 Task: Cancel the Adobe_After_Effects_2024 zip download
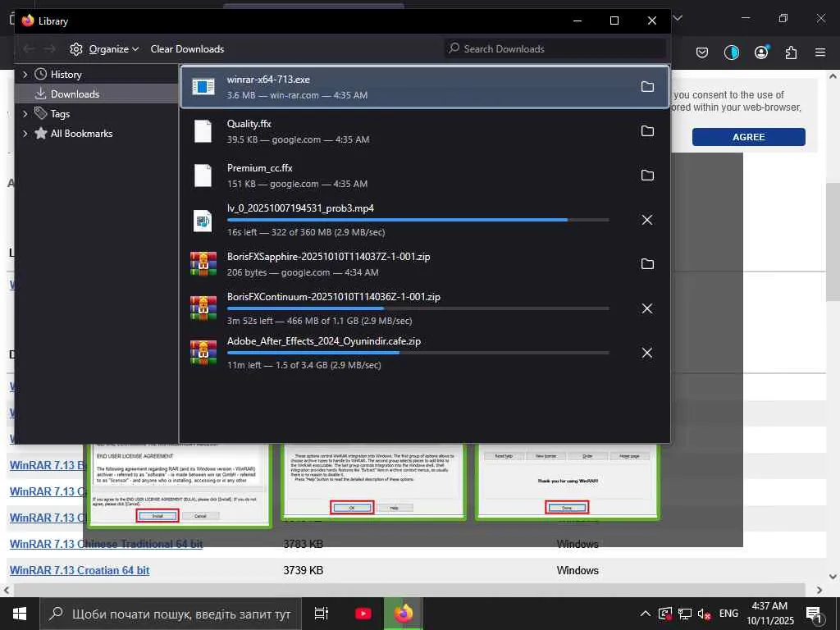click(x=647, y=353)
